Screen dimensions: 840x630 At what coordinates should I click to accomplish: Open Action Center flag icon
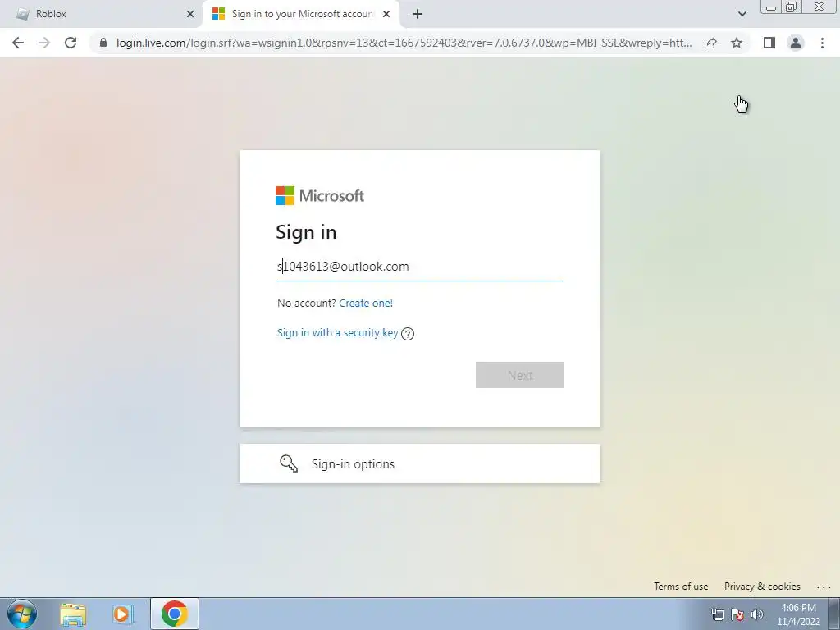(x=737, y=614)
